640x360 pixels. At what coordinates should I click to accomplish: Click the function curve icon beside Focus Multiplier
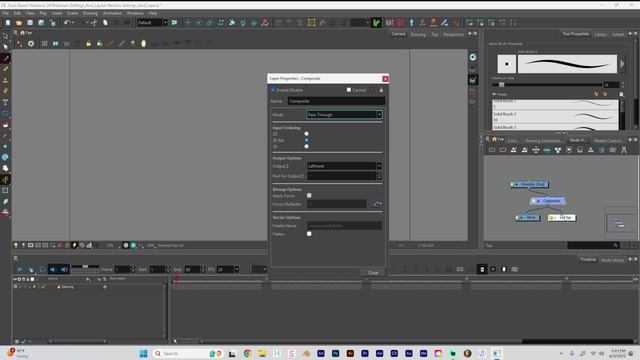click(x=378, y=204)
